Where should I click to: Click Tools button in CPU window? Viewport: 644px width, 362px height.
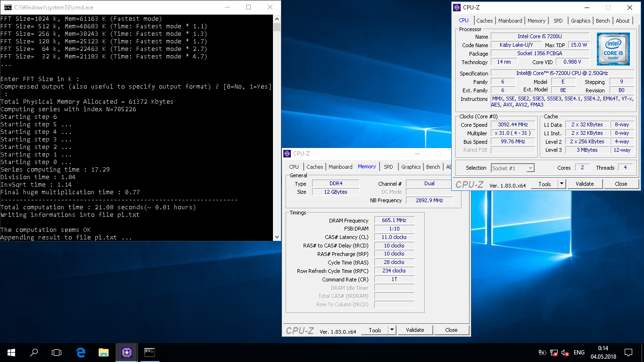545,184
